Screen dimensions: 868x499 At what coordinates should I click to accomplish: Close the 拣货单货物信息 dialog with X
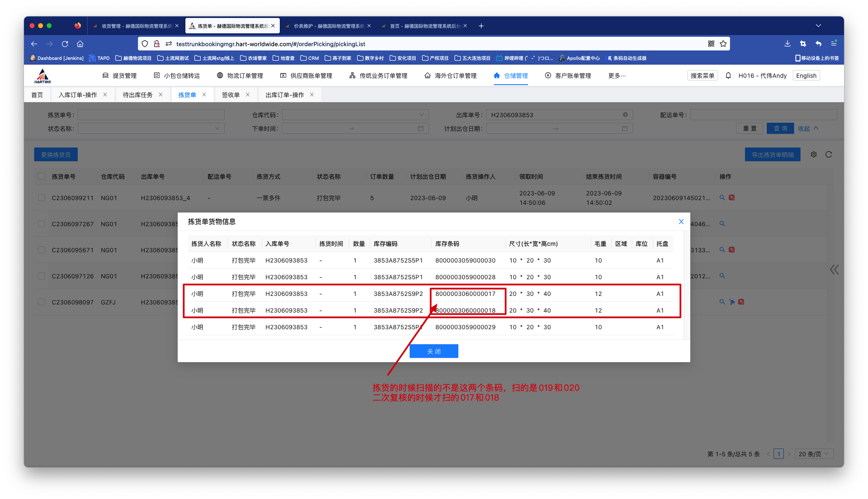point(681,221)
